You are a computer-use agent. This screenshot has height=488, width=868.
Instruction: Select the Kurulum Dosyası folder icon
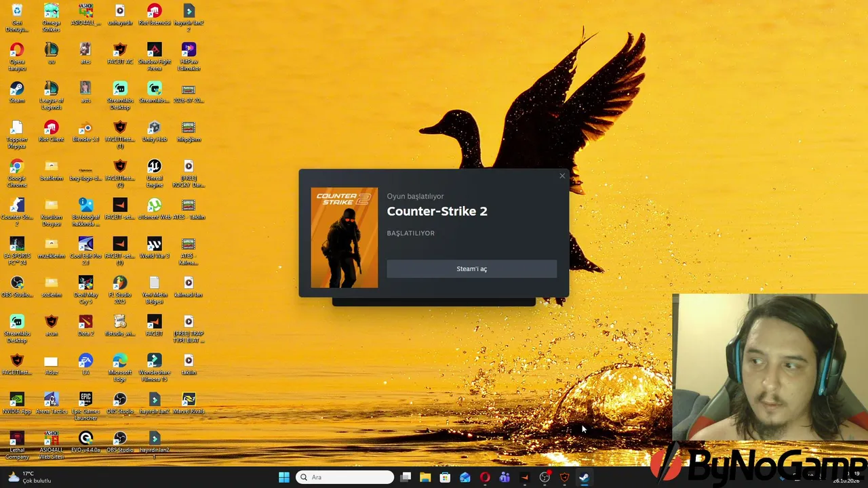tap(52, 212)
